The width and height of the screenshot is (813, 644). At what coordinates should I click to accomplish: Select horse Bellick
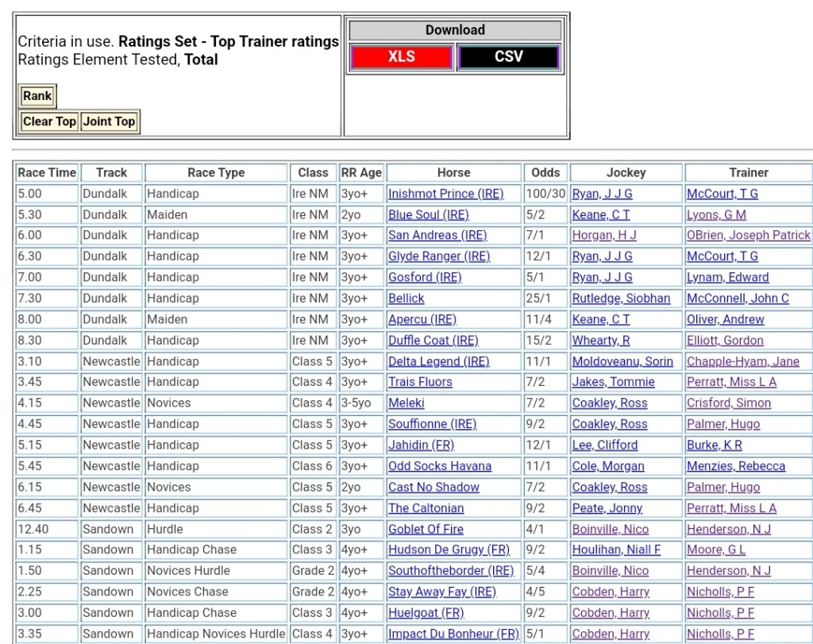click(x=406, y=299)
